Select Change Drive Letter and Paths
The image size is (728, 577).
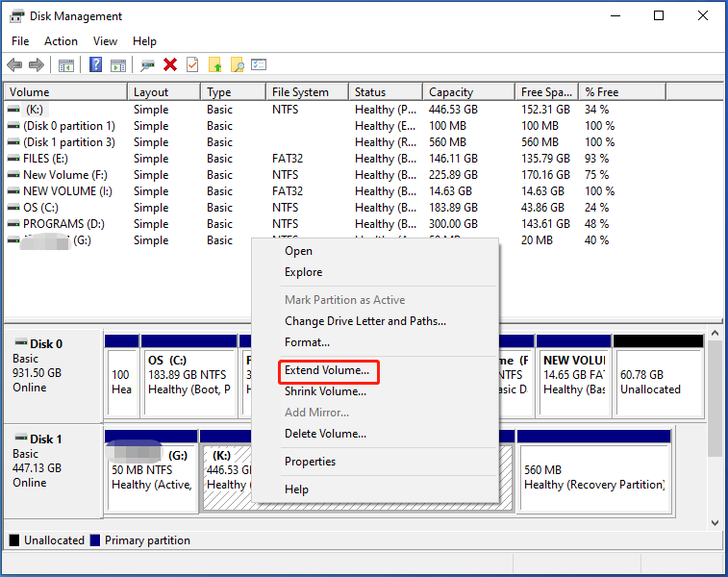point(375,321)
